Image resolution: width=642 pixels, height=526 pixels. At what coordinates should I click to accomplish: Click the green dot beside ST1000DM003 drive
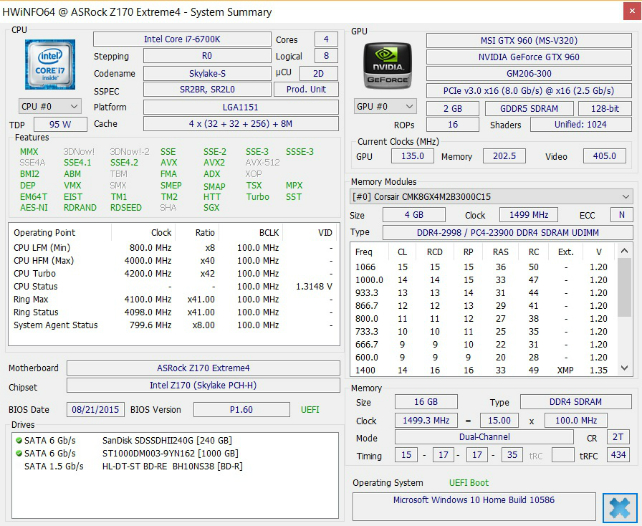(18, 453)
